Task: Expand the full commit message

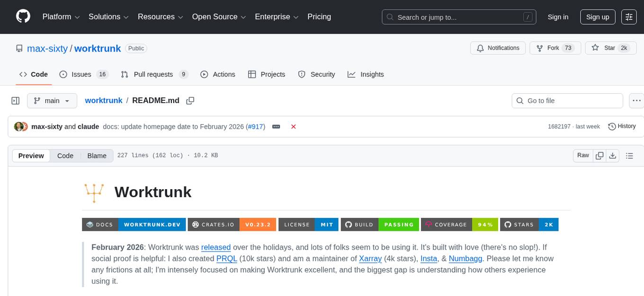Action: pyautogui.click(x=276, y=127)
